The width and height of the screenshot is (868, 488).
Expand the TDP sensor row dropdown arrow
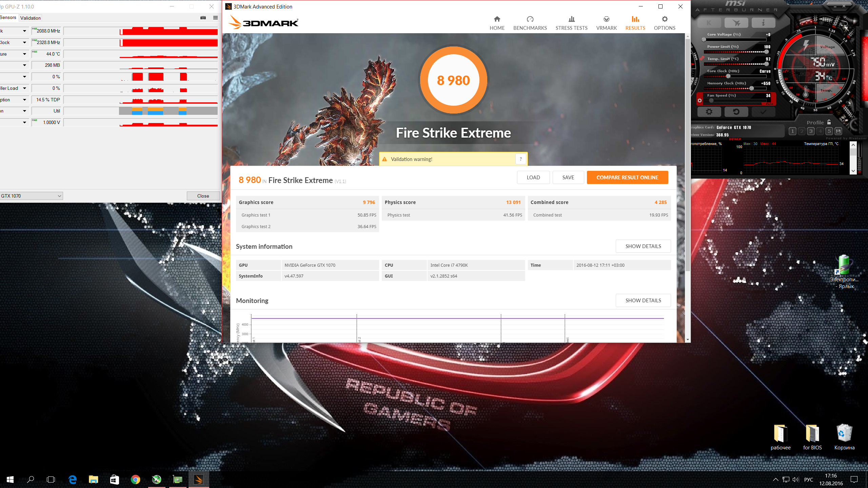tap(24, 100)
